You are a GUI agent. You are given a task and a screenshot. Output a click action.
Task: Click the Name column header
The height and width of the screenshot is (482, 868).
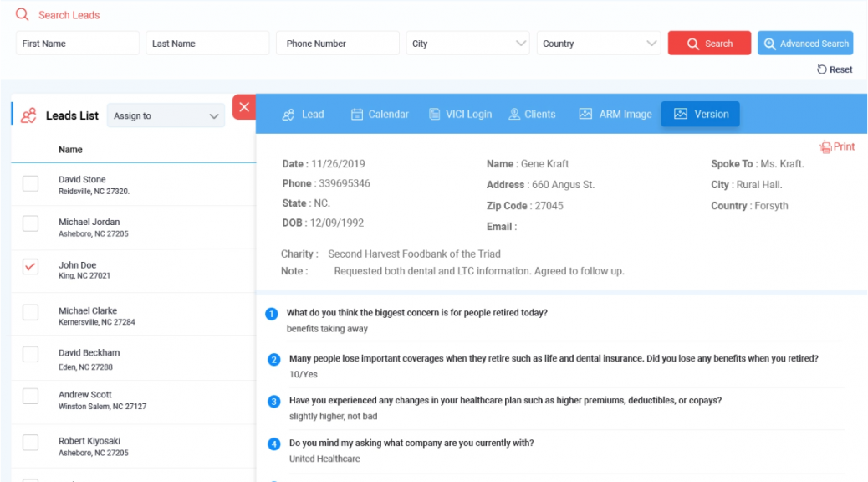[70, 150]
